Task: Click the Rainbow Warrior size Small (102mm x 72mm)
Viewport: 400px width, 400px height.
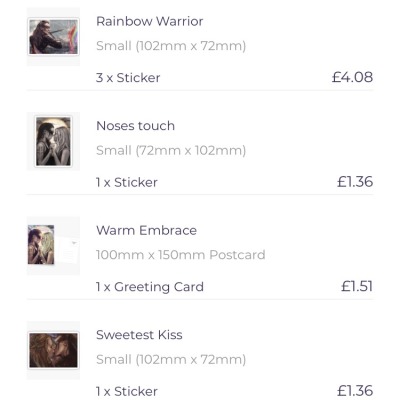Action: click(171, 46)
